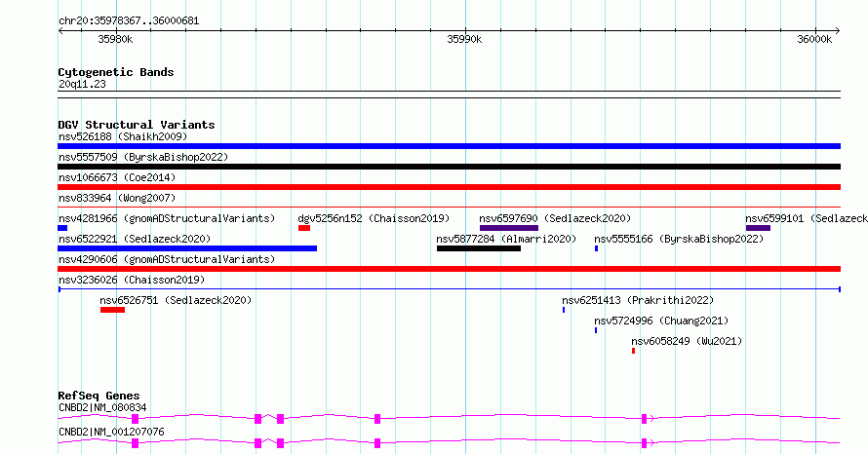
Task: Open nsv4281966 (gnomADStructuralVariants) label
Action: 167,218
